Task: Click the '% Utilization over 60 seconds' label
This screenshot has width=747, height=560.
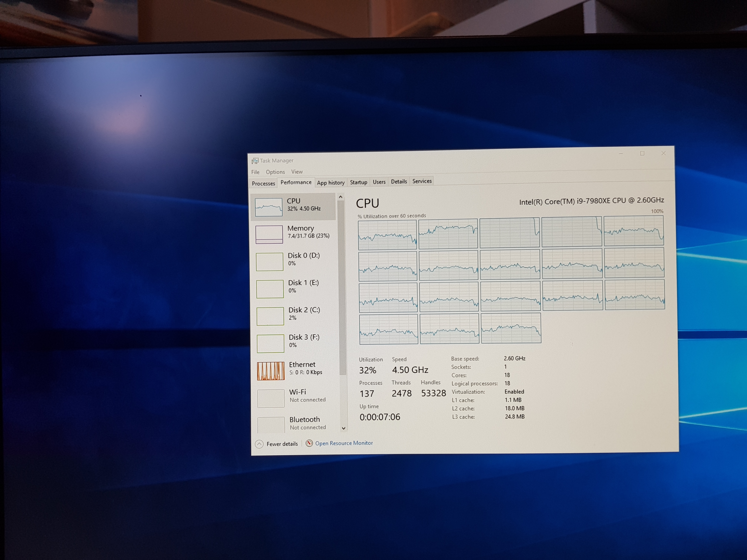Action: coord(392,216)
